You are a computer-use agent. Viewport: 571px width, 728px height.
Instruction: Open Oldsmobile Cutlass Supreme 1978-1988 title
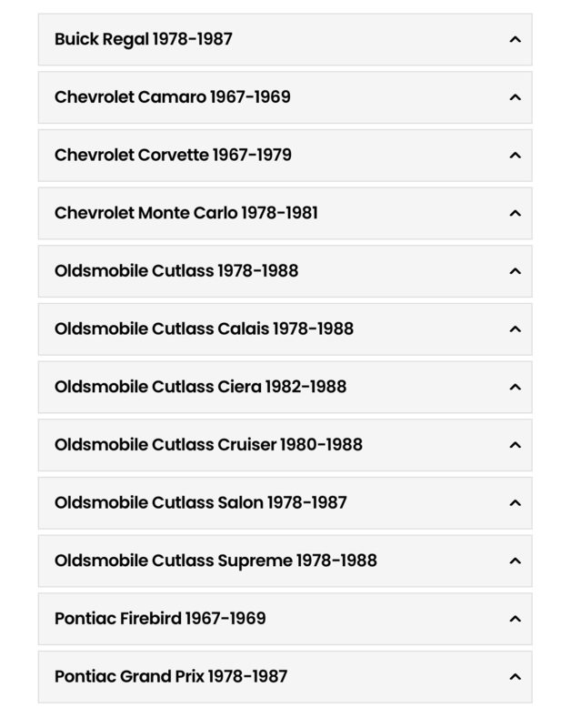215,561
